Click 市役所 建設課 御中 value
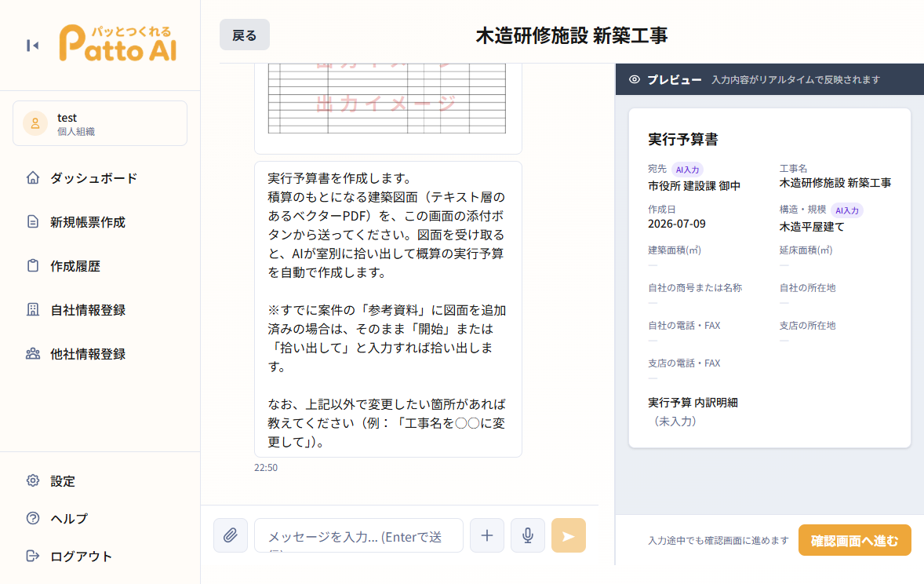 694,186
